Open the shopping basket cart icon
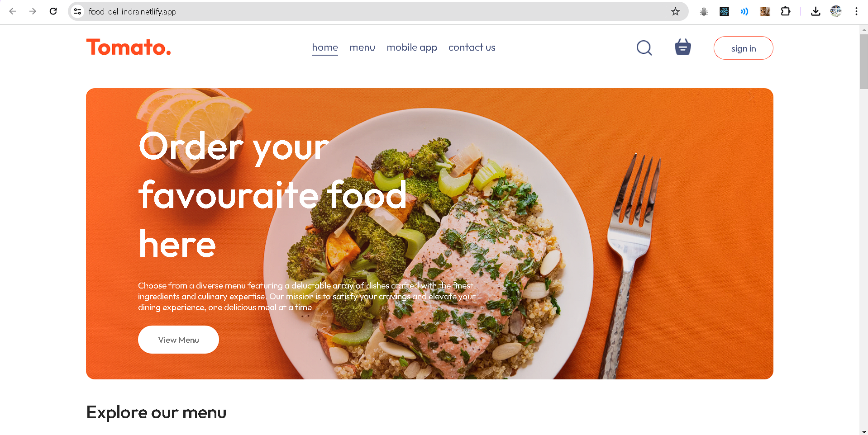Screen dimensions: 868x435 tap(682, 47)
